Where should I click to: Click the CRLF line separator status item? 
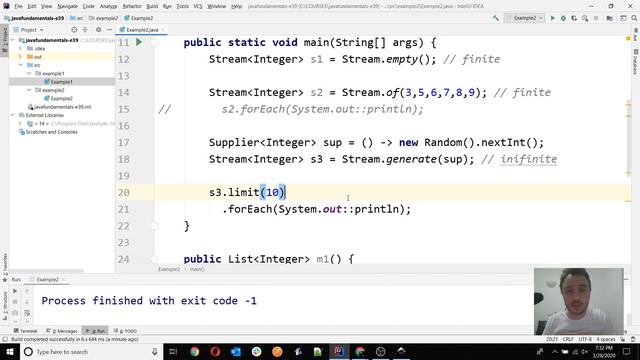coord(568,339)
